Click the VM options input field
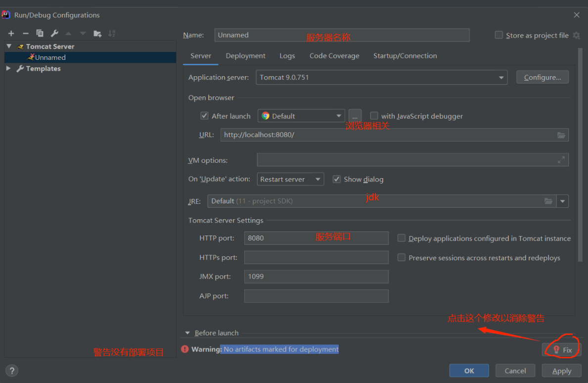Image resolution: width=588 pixels, height=383 pixels. [413, 160]
